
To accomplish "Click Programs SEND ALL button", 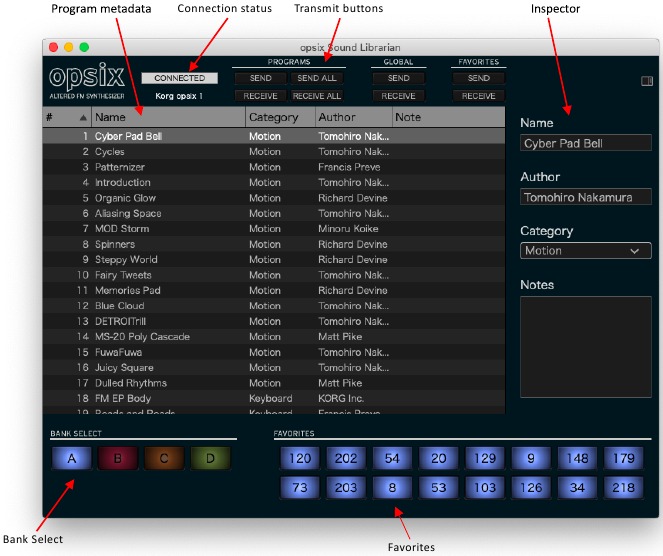I will [317, 78].
